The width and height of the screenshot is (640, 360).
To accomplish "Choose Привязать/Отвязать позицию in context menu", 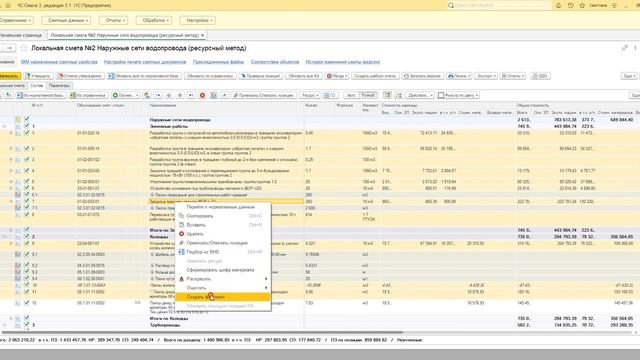I will coord(223,243).
